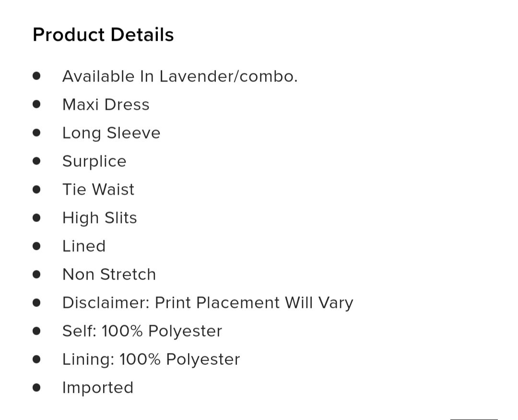
Task: Click Disclaimer: Print Placement Will Vary
Action: pyautogui.click(x=208, y=303)
